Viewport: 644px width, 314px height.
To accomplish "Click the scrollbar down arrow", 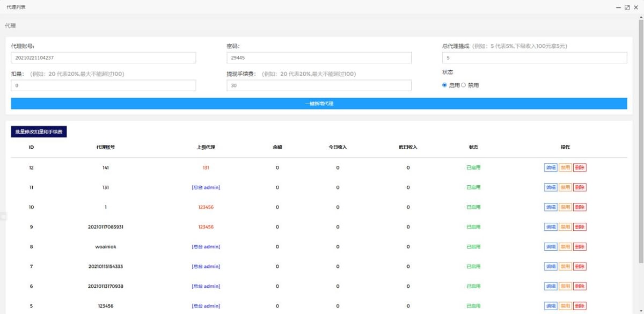I will pos(641,311).
